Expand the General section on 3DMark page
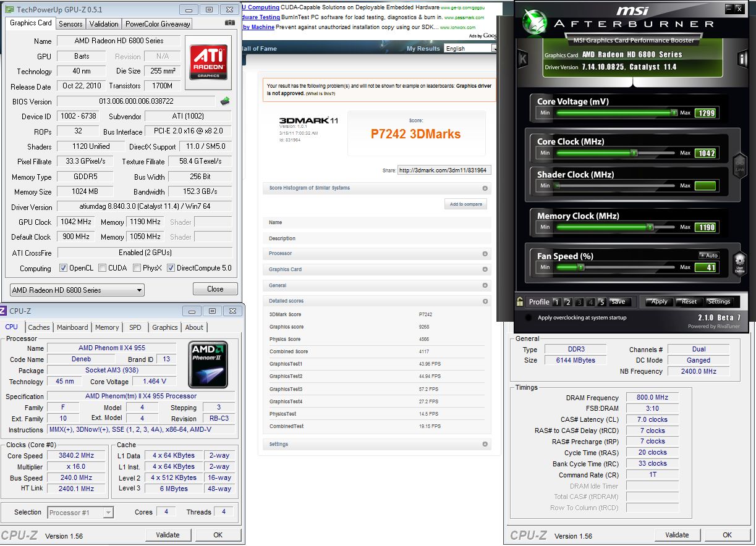756x546 pixels. tap(377, 285)
